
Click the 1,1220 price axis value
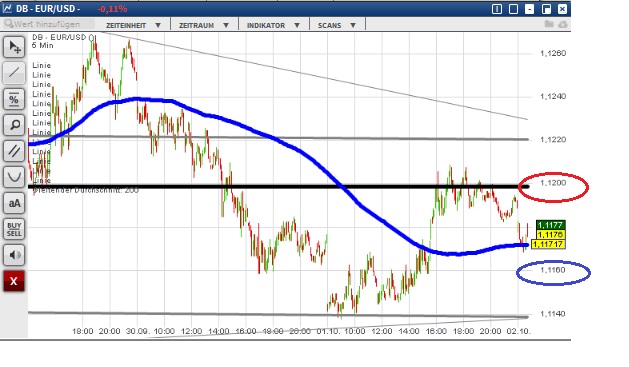coord(553,140)
